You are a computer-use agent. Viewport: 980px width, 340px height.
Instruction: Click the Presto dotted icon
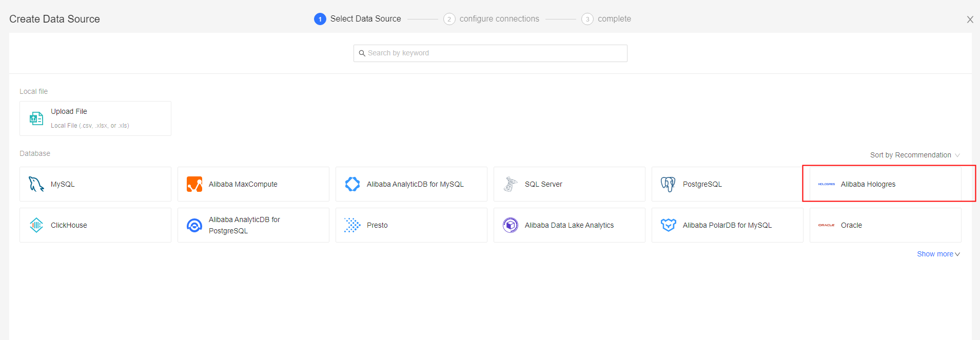tap(352, 225)
